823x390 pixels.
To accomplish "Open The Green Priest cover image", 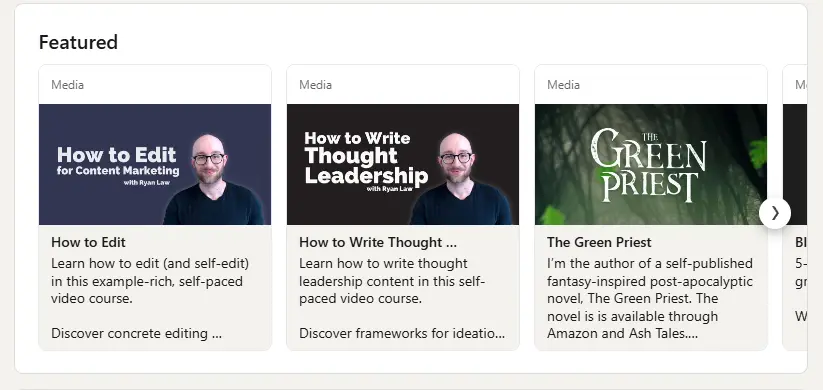I will (651, 164).
